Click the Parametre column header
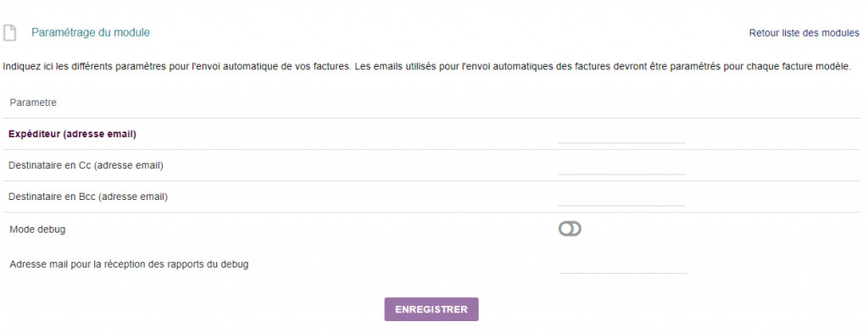Image resolution: width=868 pixels, height=333 pixels. pos(33,103)
